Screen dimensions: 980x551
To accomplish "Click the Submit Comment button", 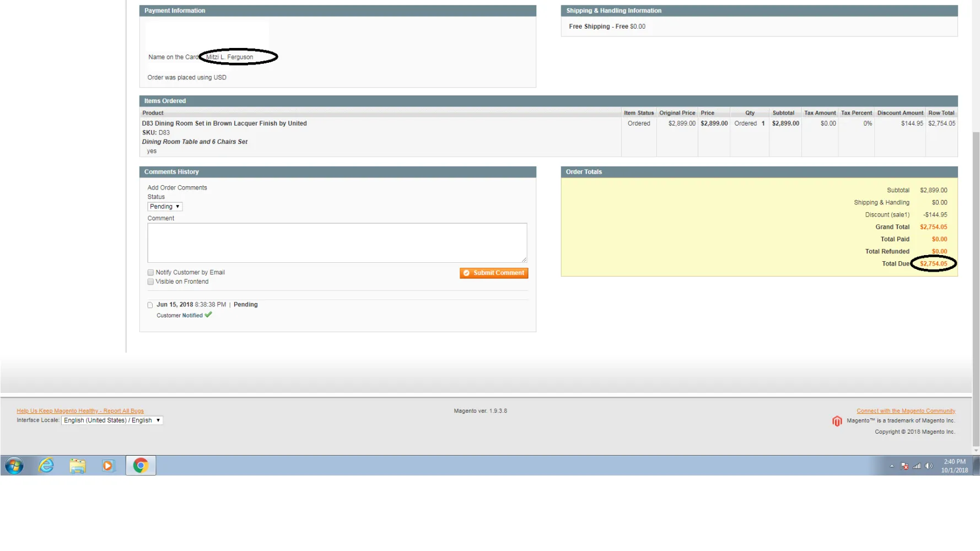I will click(494, 273).
